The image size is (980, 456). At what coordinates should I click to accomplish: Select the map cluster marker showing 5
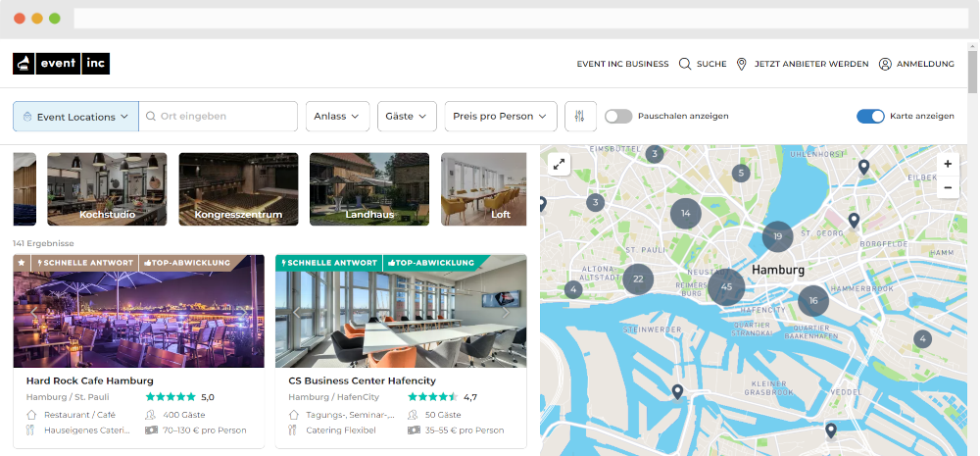pyautogui.click(x=741, y=173)
